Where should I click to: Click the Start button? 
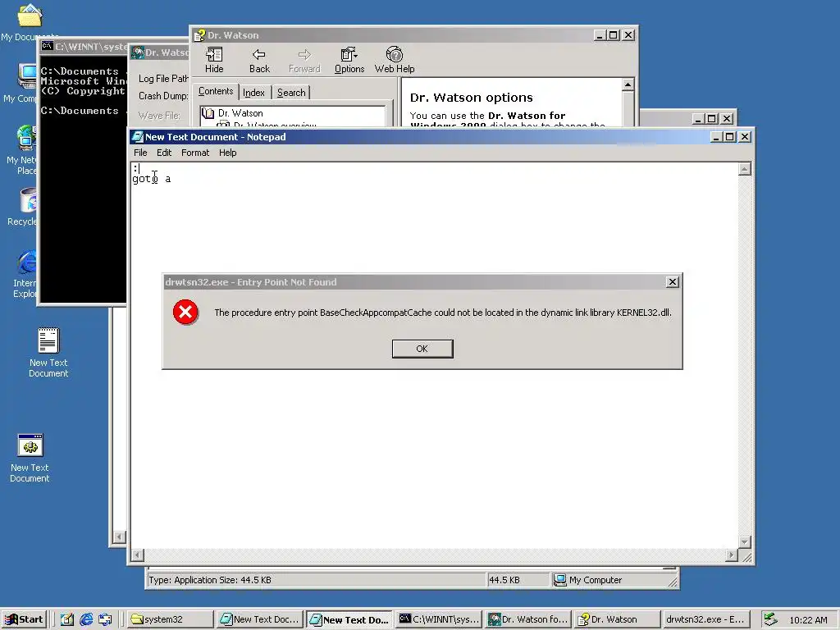coord(24,619)
